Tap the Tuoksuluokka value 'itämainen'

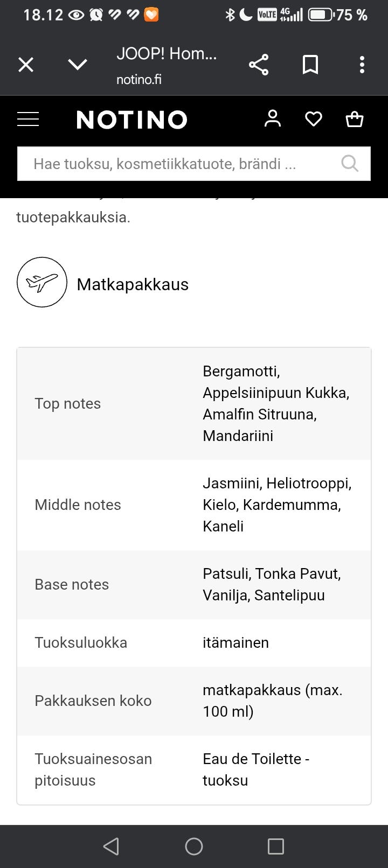(235, 642)
